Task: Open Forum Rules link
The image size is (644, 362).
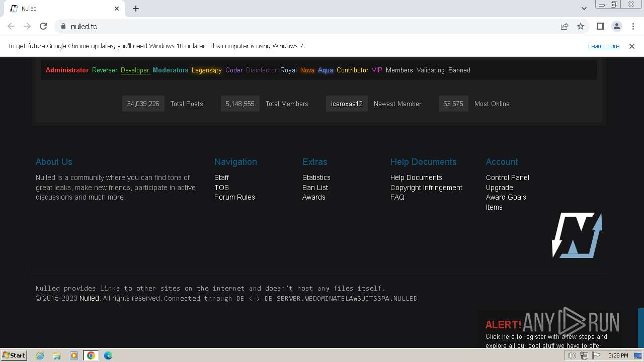Action: tap(234, 197)
